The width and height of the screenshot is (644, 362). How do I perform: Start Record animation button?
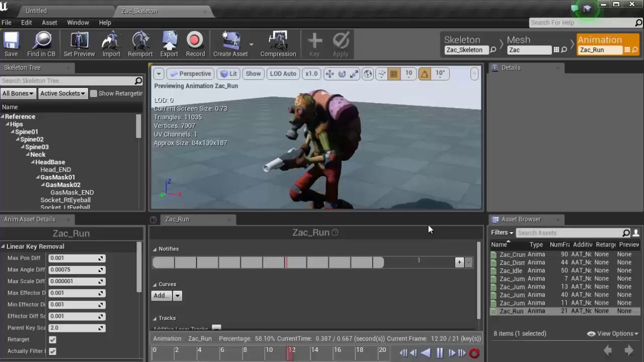pos(195,44)
